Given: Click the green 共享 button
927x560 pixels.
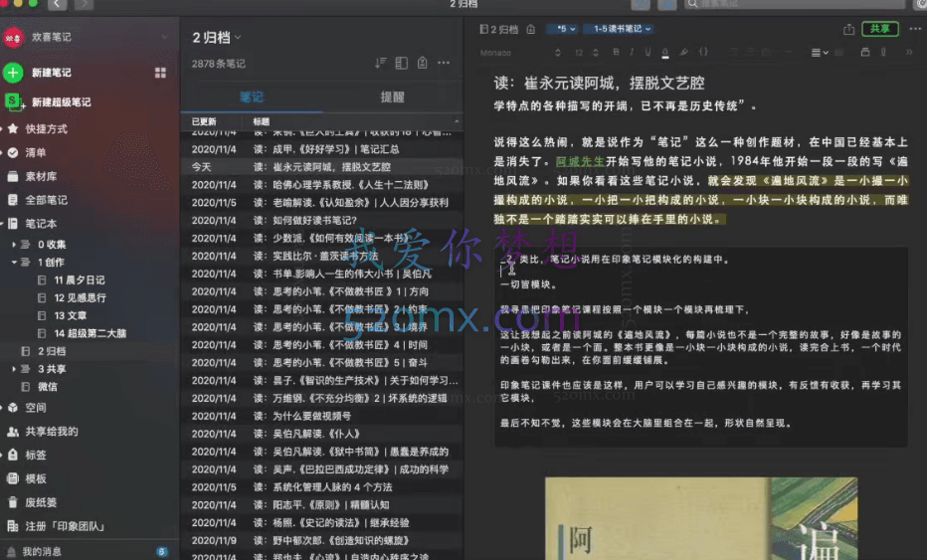Looking at the screenshot, I should [x=879, y=29].
